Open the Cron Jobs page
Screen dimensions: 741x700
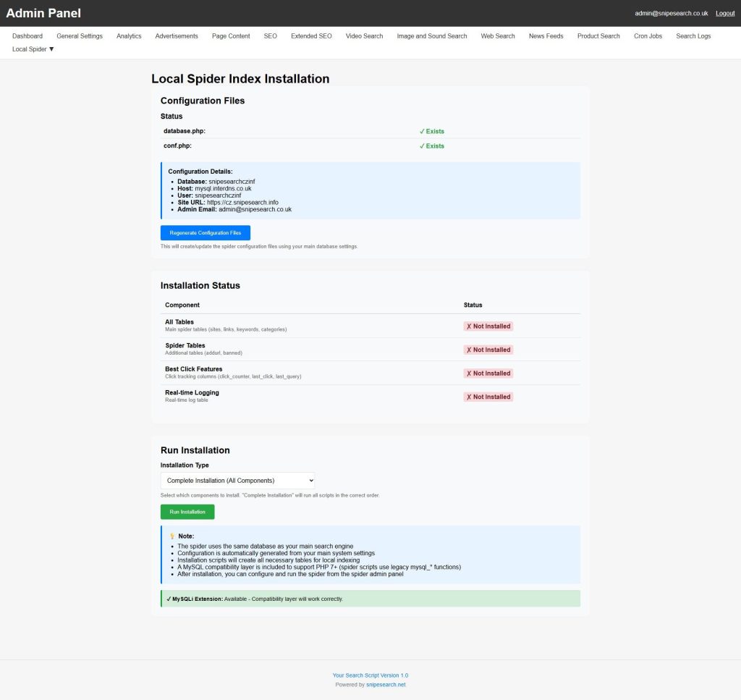pyautogui.click(x=648, y=36)
